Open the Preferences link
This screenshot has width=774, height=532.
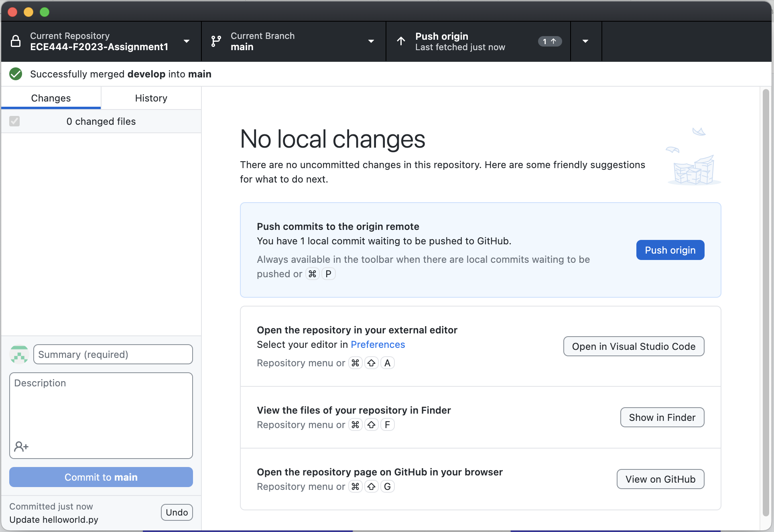tap(378, 345)
